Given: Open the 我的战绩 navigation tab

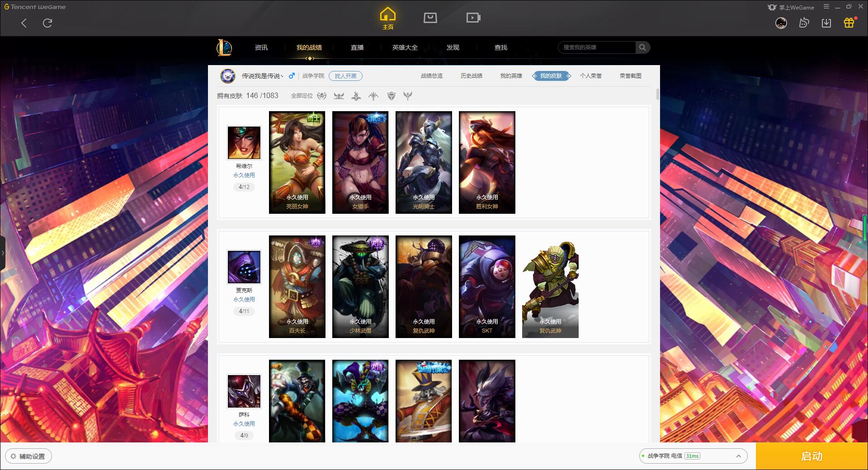Looking at the screenshot, I should click(x=309, y=47).
